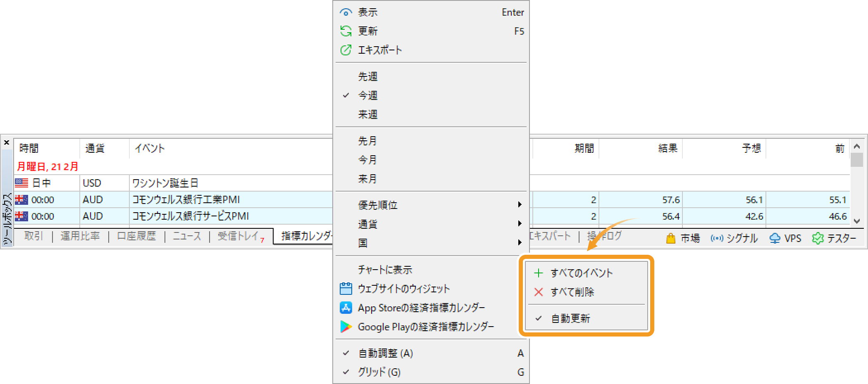868x384 pixels.
Task: Click the 57.6 result value
Action: click(671, 200)
